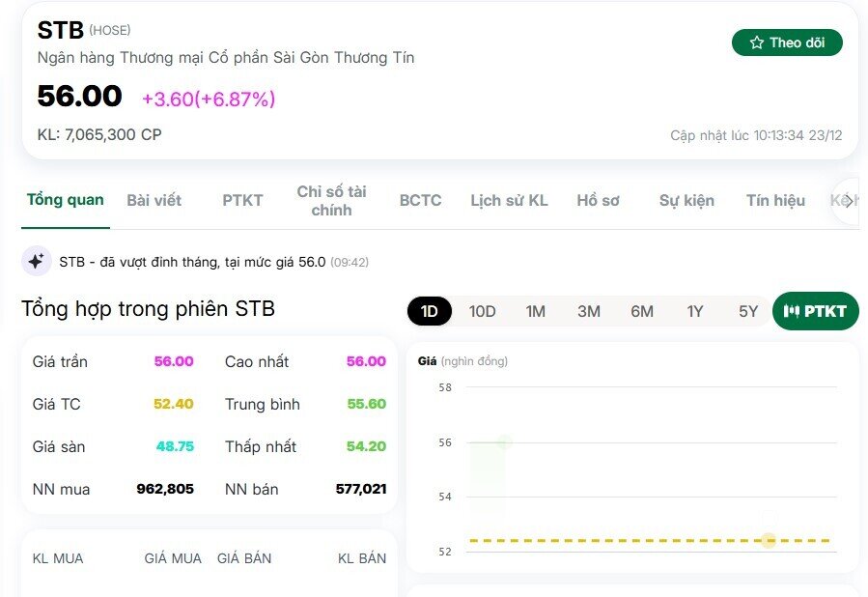
Task: Click the yellow dashed reference price line
Action: click(647, 541)
